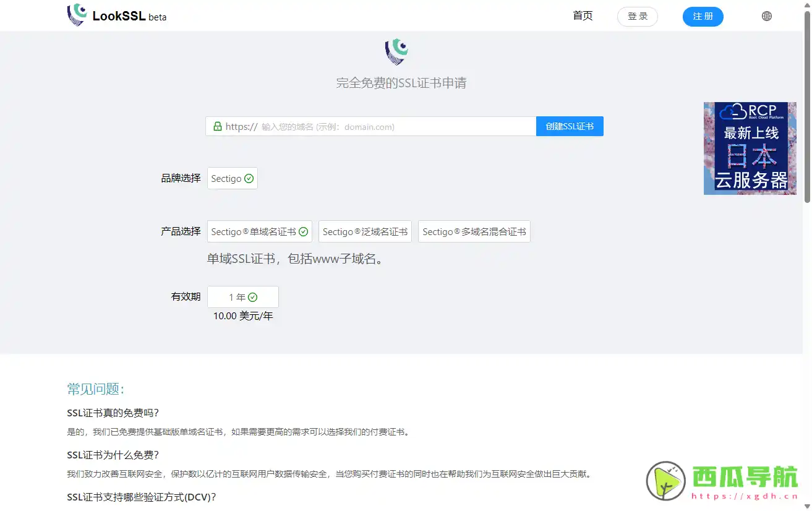Click the checkmark inside Sectigo®单域名证书 option
Screen dimensions: 812x511
point(303,231)
